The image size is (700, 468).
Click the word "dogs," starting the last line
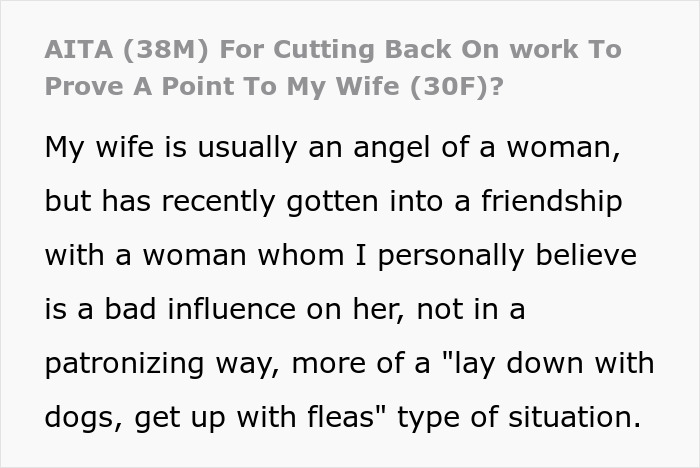pos(85,417)
